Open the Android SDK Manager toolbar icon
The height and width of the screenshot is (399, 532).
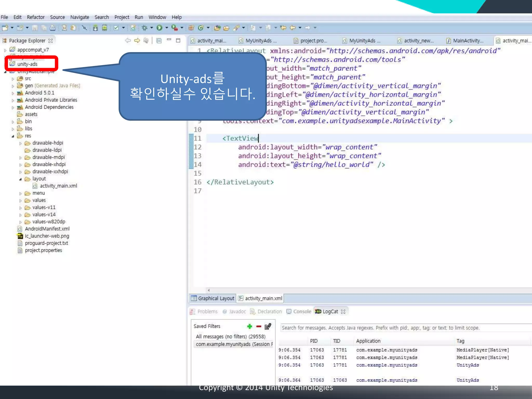pos(95,28)
